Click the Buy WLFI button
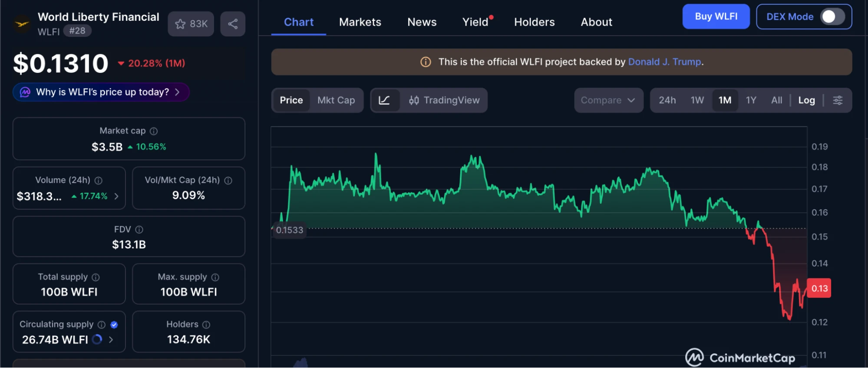Viewport: 868px width, 368px height. tap(716, 16)
